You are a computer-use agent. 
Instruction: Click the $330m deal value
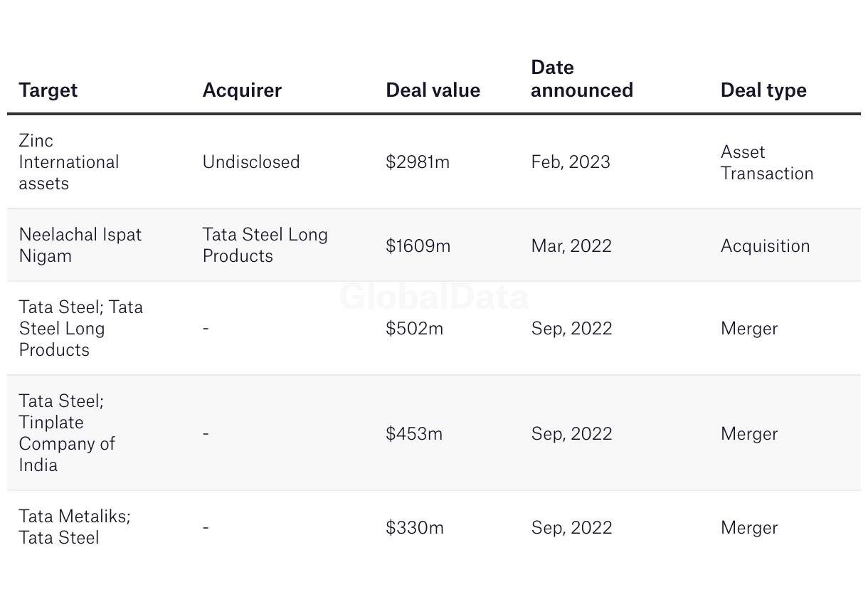[415, 527]
